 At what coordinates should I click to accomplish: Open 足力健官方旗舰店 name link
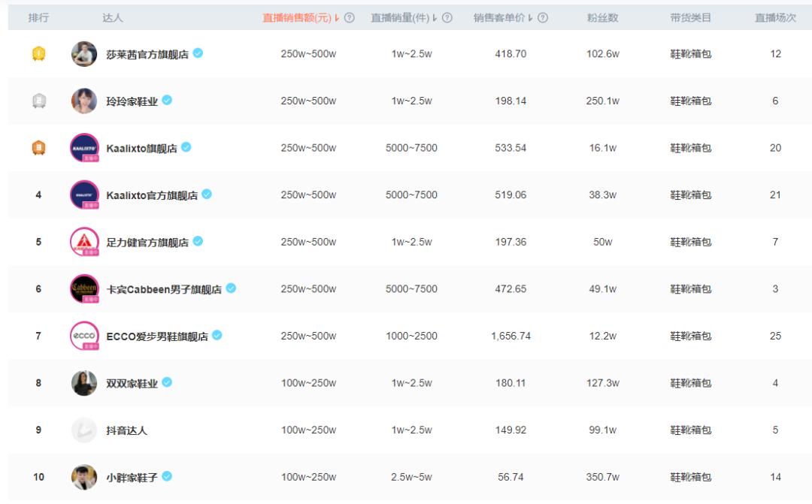[x=147, y=243]
